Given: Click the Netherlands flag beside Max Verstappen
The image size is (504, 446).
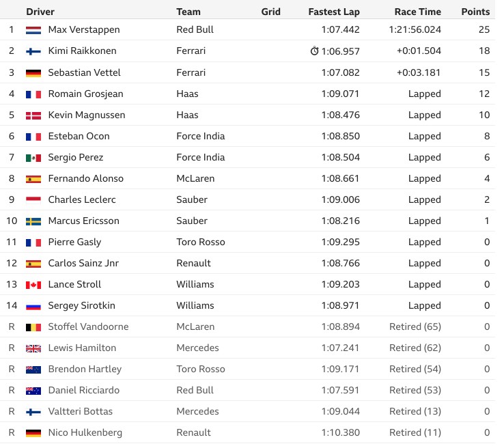Looking at the screenshot, I should [x=33, y=30].
